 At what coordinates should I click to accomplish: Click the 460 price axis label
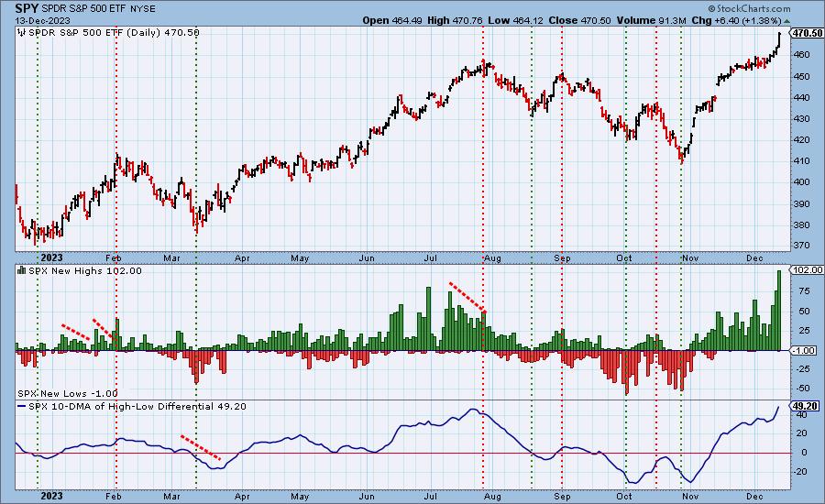pos(802,55)
